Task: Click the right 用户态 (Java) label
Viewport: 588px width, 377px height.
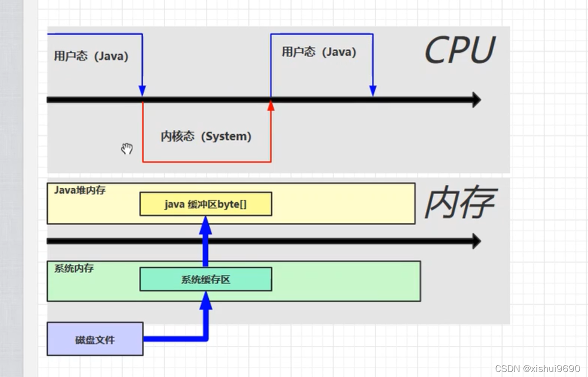Action: click(318, 51)
